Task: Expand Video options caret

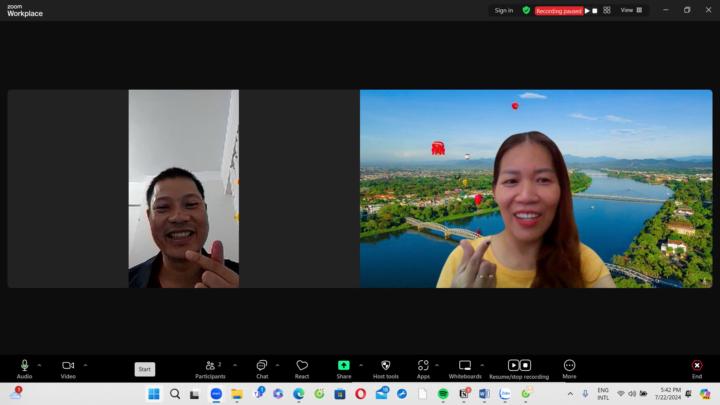Action: pos(85,364)
